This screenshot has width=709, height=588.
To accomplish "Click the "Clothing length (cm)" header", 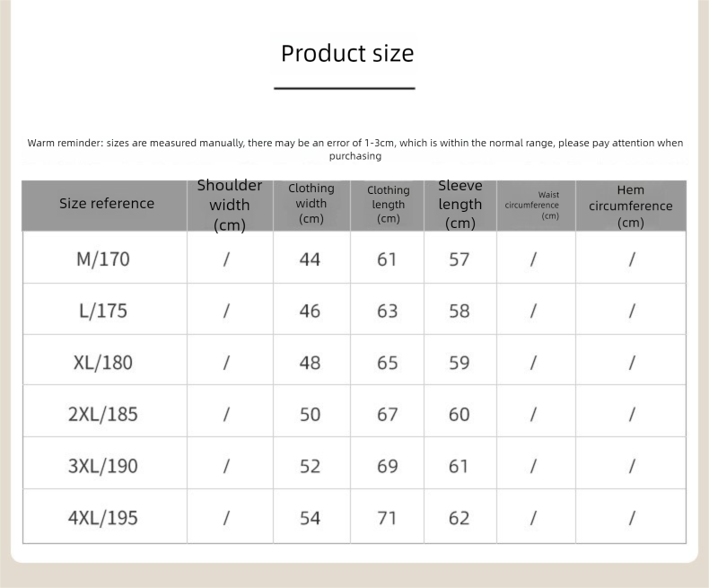I will 388,204.
